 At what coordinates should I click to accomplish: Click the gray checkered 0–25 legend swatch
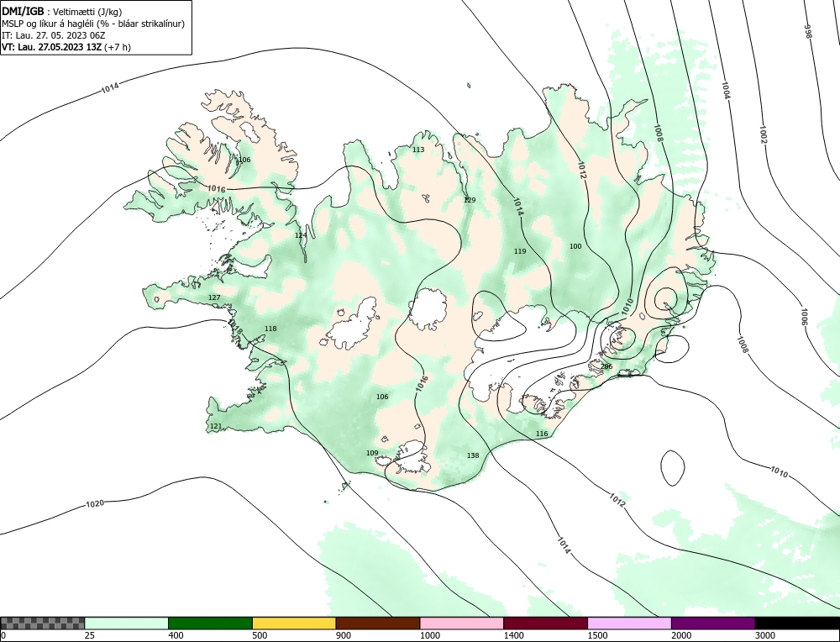coord(42,623)
